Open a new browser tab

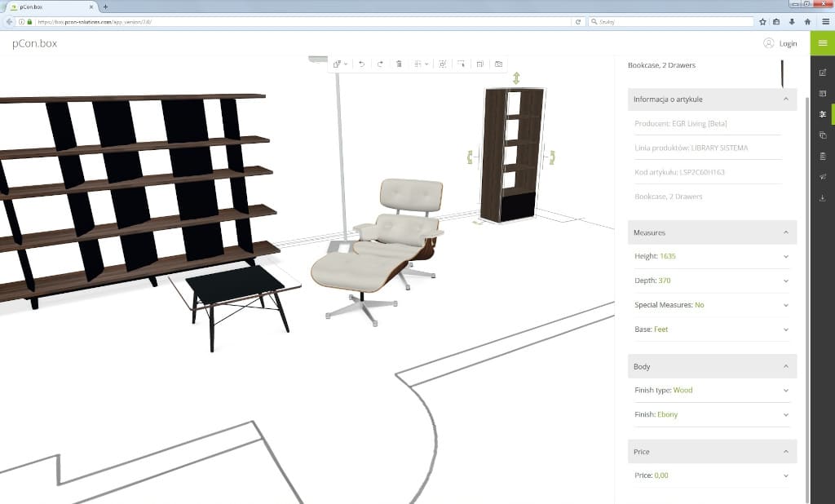pos(105,7)
